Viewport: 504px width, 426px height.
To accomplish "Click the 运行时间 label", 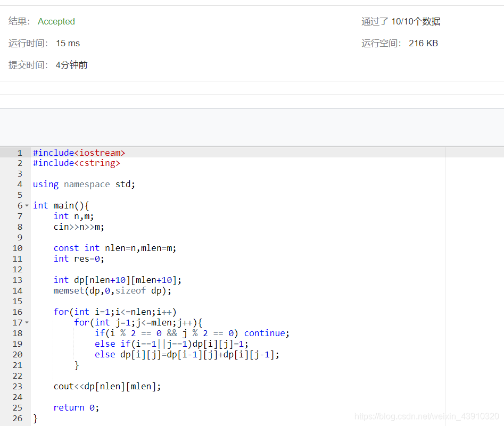I will click(28, 44).
